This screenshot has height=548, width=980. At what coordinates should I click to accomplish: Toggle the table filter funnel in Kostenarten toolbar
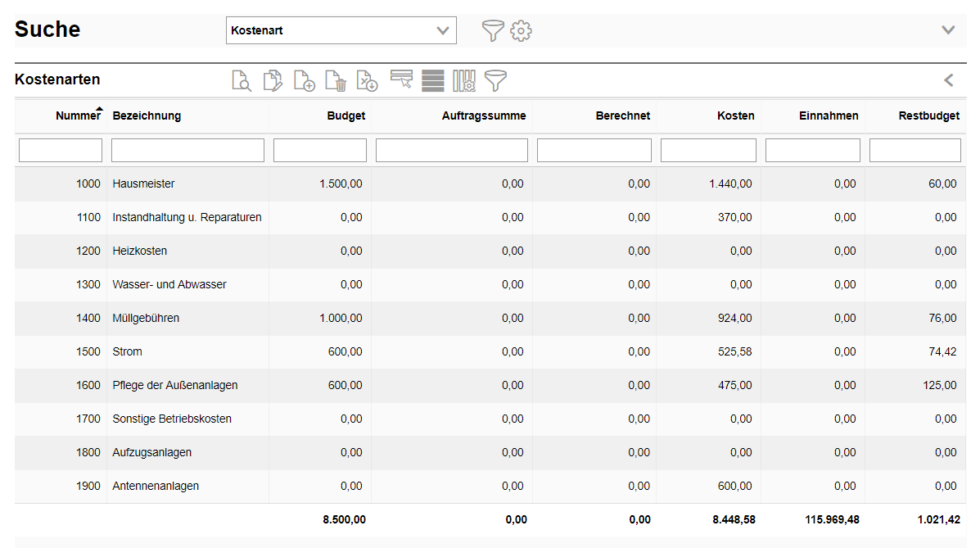(495, 80)
